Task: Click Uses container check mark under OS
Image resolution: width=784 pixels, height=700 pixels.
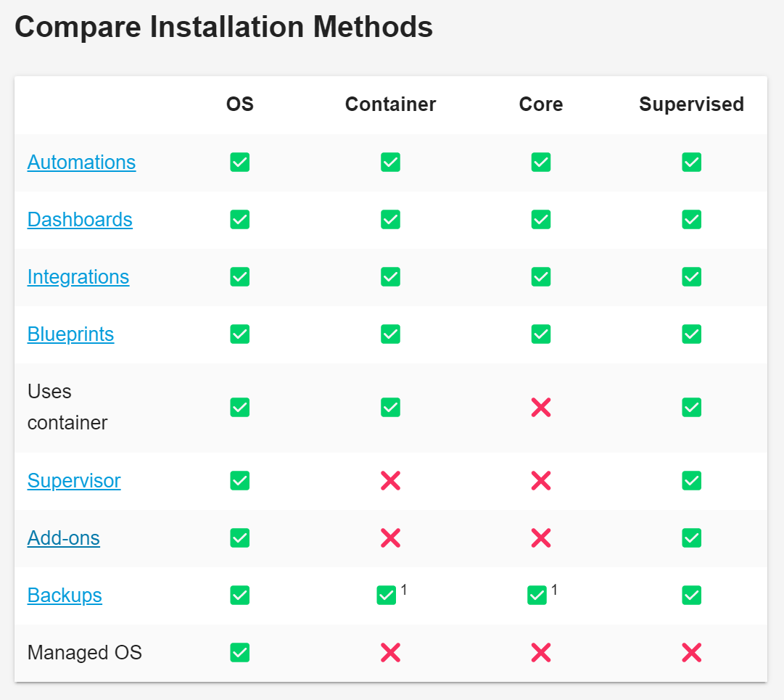Action: [240, 408]
